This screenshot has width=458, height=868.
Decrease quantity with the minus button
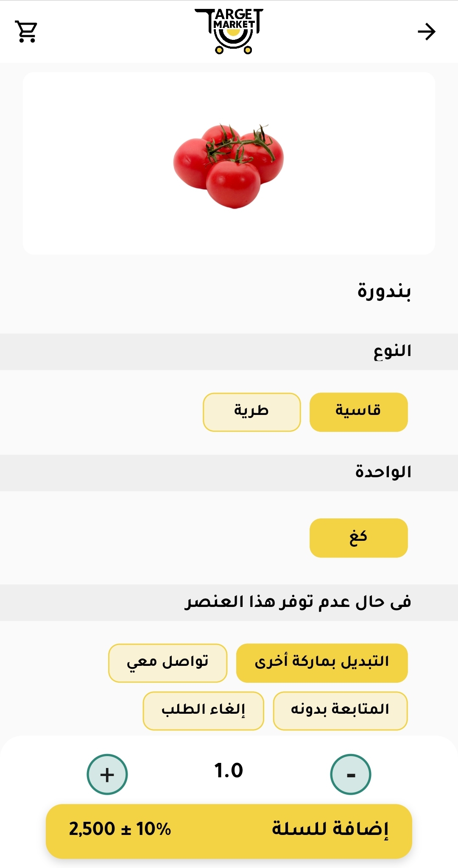(x=351, y=774)
